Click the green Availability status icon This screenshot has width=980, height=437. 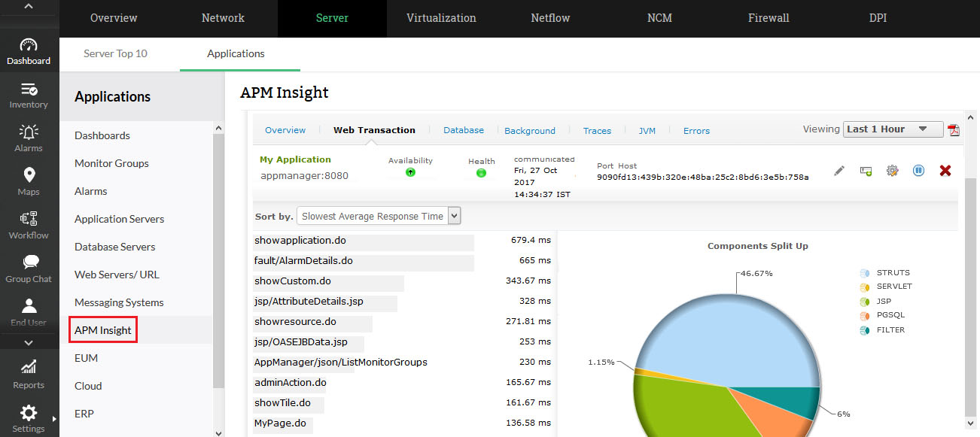click(x=410, y=172)
